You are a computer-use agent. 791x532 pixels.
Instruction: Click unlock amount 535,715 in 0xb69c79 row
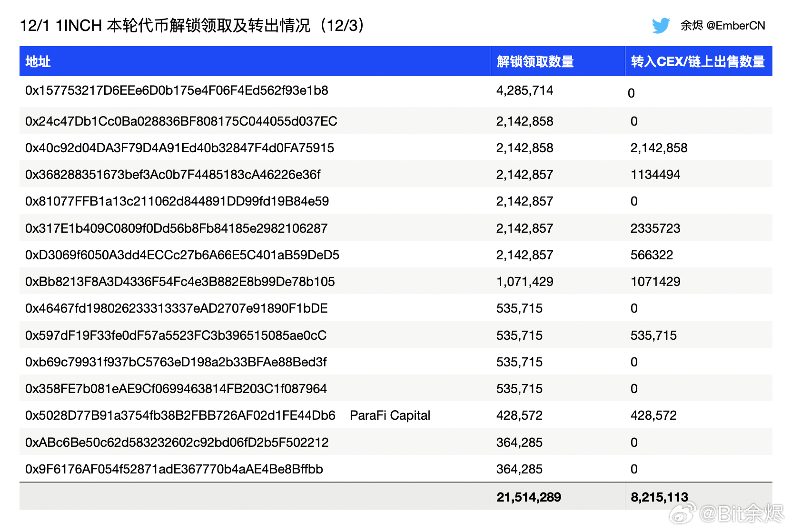[519, 362]
